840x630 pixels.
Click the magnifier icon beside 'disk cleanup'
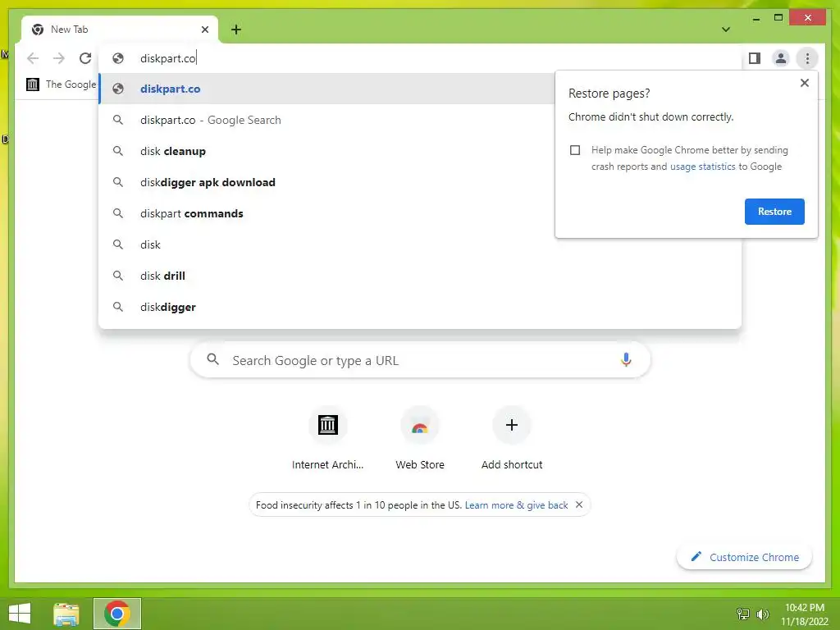[118, 151]
